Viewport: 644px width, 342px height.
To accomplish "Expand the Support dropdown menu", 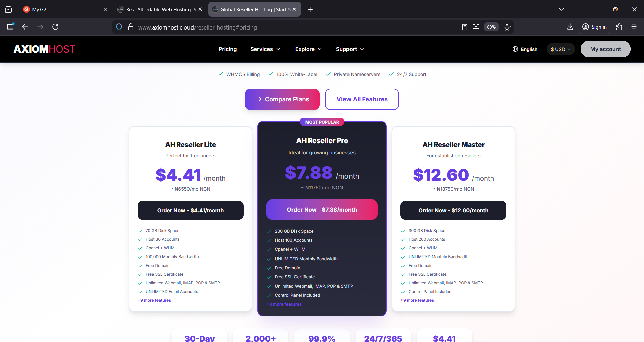I will [x=350, y=49].
